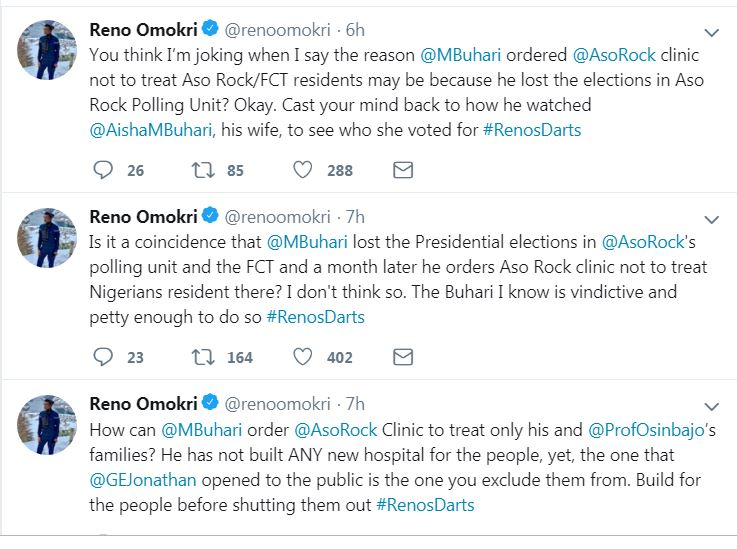Retweet the tweet with 85 retweets
737x549 pixels.
199,170
